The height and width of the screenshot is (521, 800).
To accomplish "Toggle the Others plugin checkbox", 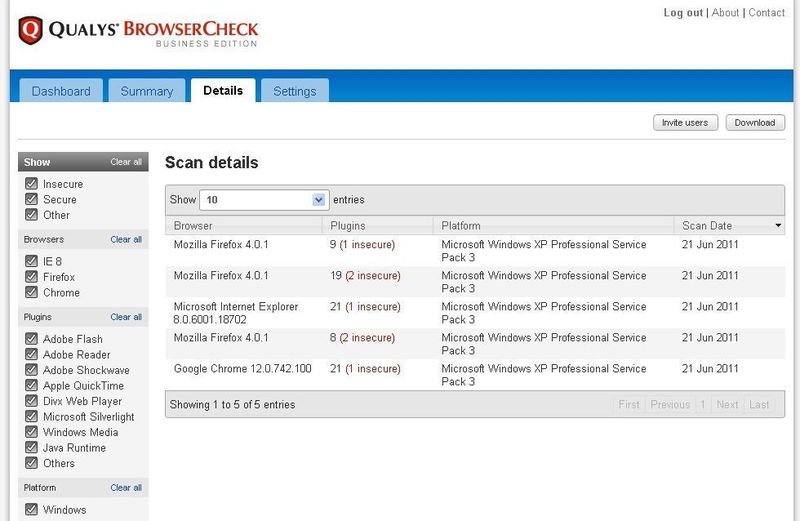I will coord(31,463).
